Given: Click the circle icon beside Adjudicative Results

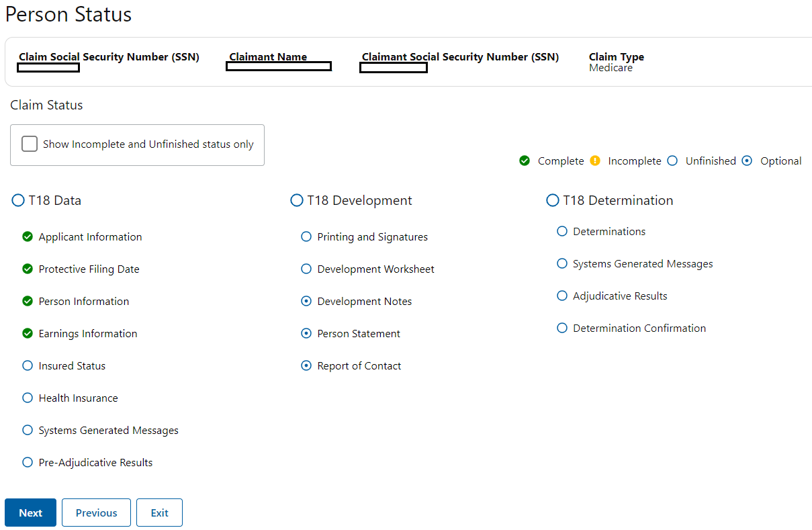Looking at the screenshot, I should click(562, 296).
